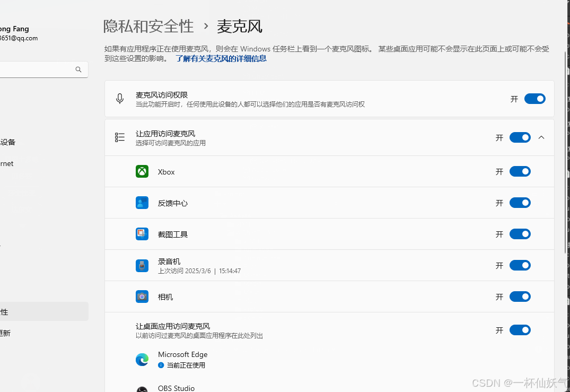Image resolution: width=570 pixels, height=392 pixels.
Task: Open the 了解有关麦克风的详细信息 link
Action: tap(221, 58)
